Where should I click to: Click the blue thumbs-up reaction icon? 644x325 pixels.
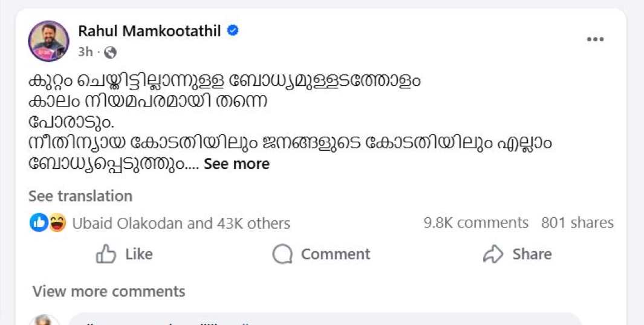(39, 223)
